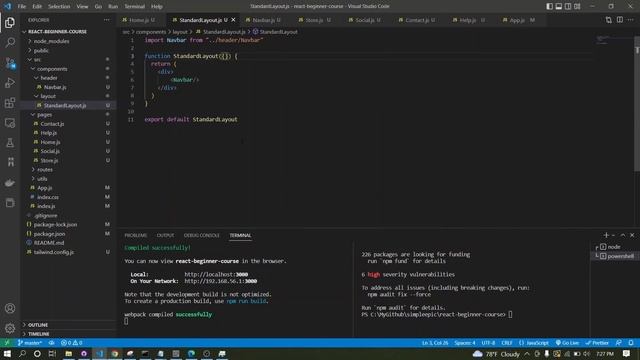Switch to the Navbar.js editor tab
This screenshot has height=360, width=640.
pos(266,20)
